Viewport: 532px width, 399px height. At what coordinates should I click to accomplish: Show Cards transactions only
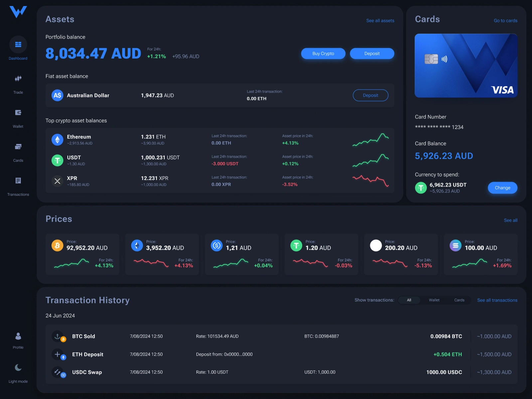(x=459, y=300)
